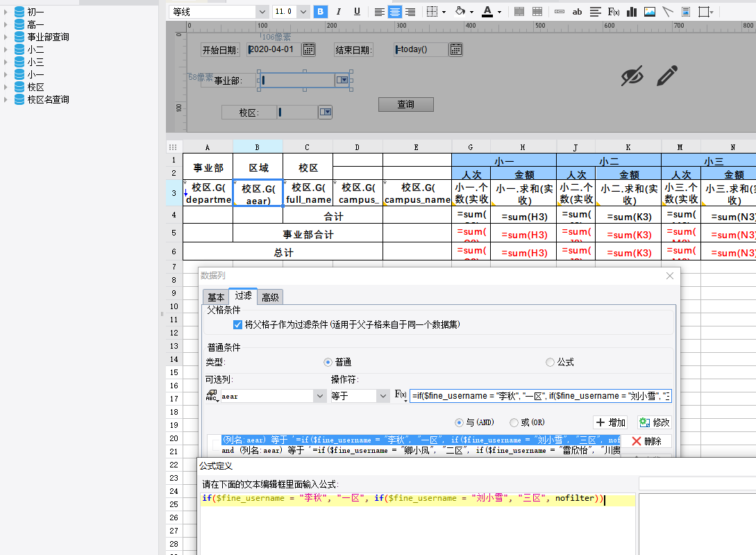Switch to the 高级 tab
The width and height of the screenshot is (756, 555).
tap(270, 297)
